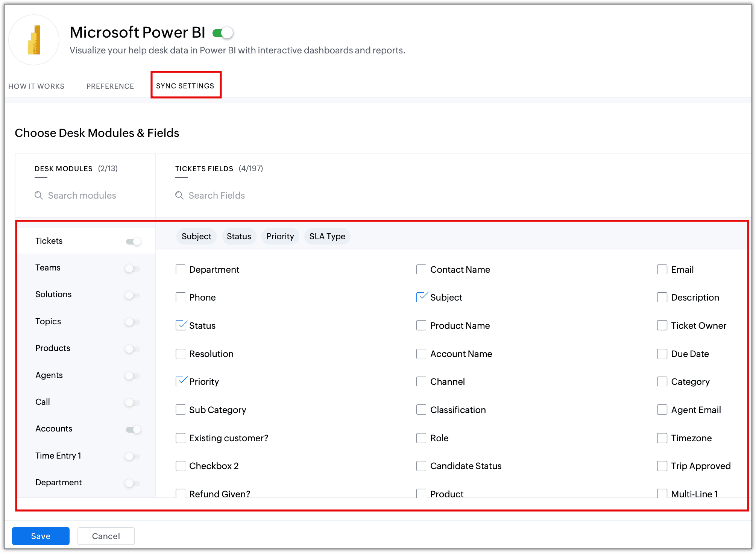The height and width of the screenshot is (553, 756).
Task: Tick the Ticket Owner checkbox
Action: [662, 325]
